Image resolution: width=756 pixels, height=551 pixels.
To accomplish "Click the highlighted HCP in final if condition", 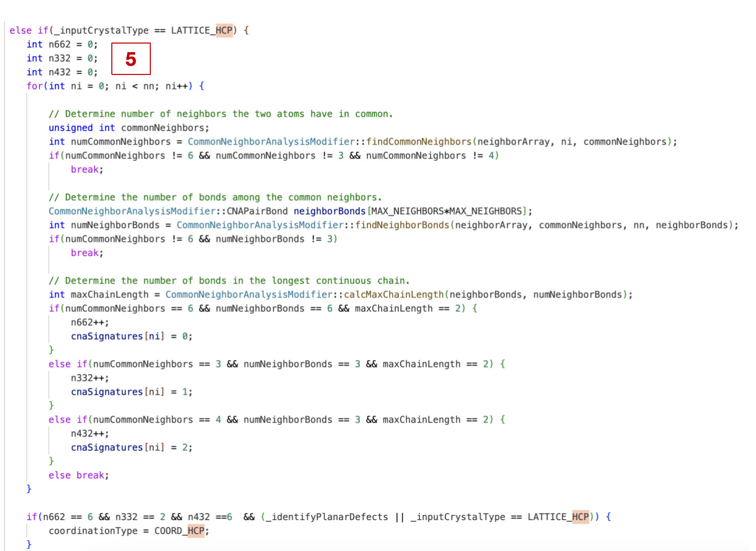I will [581, 517].
